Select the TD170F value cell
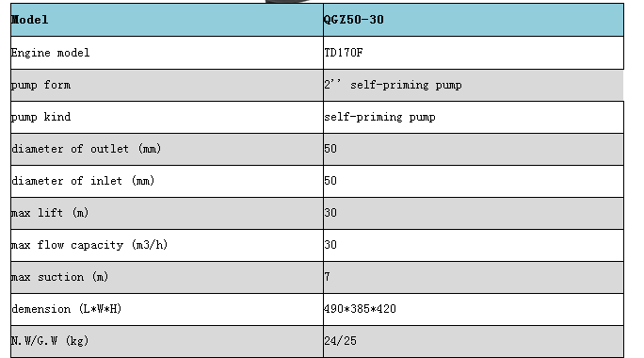Image resolution: width=644 pixels, height=358 pixels. [x=474, y=53]
